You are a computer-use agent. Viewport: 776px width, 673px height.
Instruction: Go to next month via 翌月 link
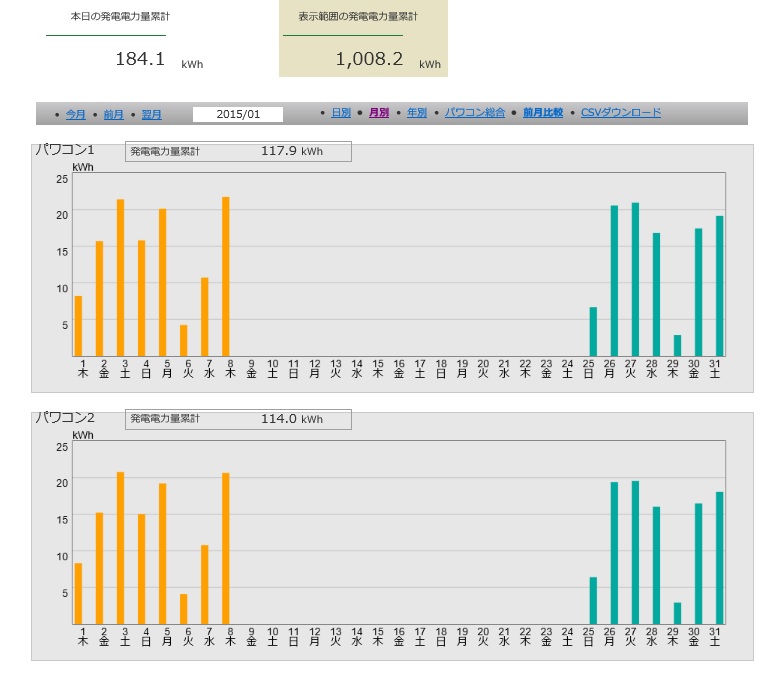(151, 114)
